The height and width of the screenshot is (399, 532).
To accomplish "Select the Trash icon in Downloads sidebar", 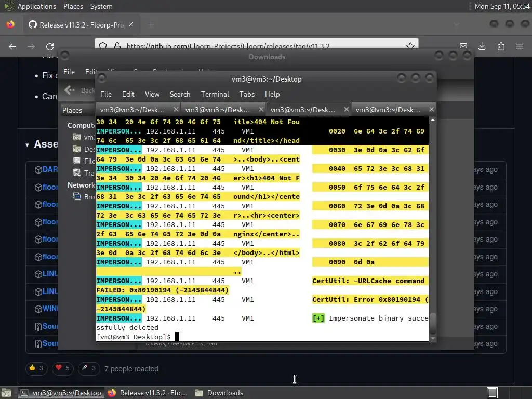I will (x=77, y=172).
